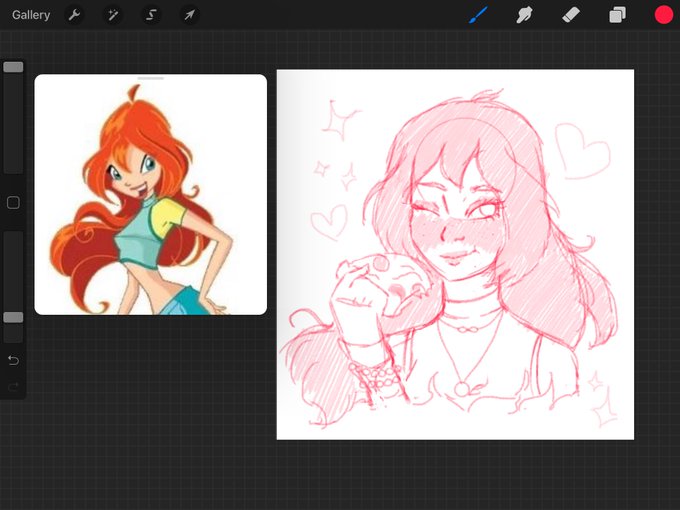Select the Eraser tool

pyautogui.click(x=571, y=15)
